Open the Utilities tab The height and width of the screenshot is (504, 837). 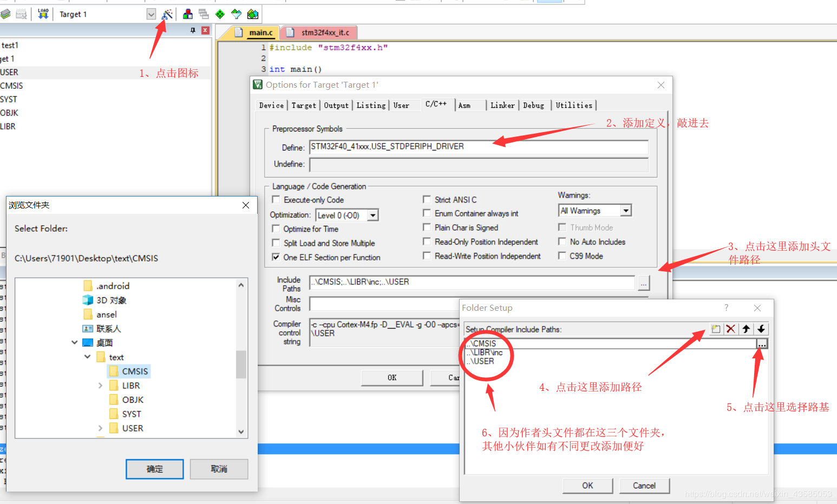[574, 106]
